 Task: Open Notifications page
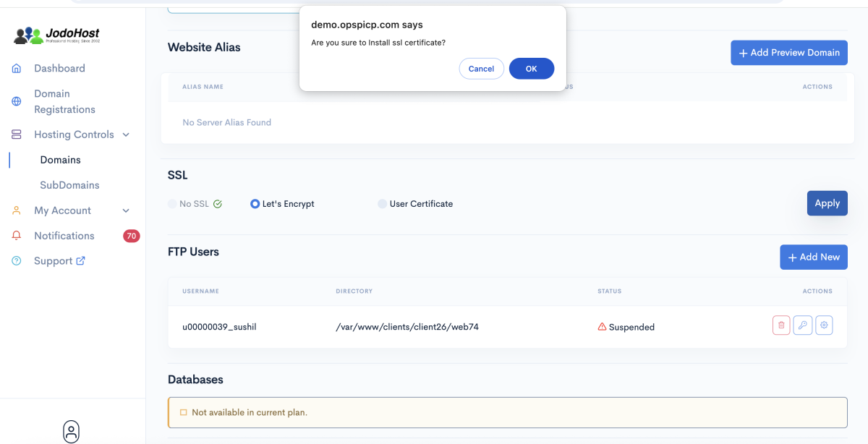pyautogui.click(x=64, y=236)
